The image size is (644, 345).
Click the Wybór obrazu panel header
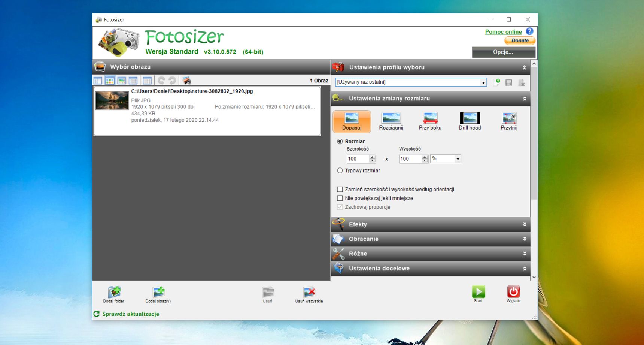pyautogui.click(x=212, y=67)
